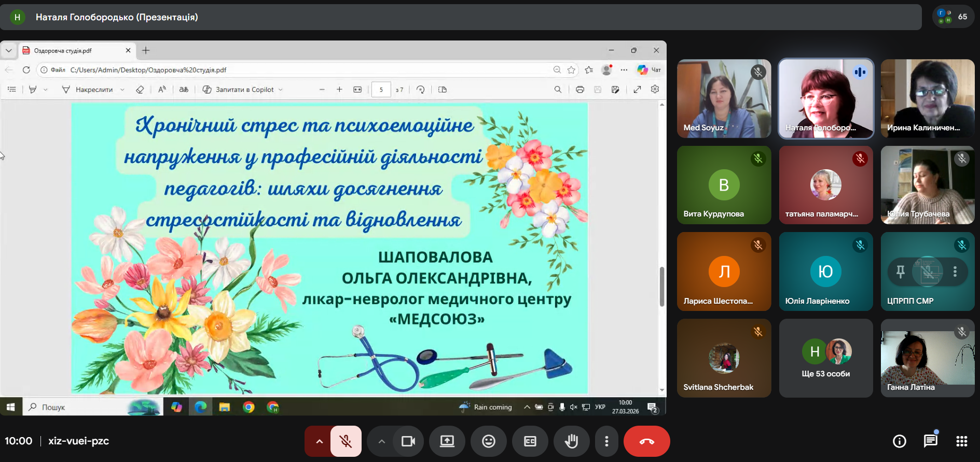Open the chat panel with everyone
The height and width of the screenshot is (462, 980).
click(930, 441)
